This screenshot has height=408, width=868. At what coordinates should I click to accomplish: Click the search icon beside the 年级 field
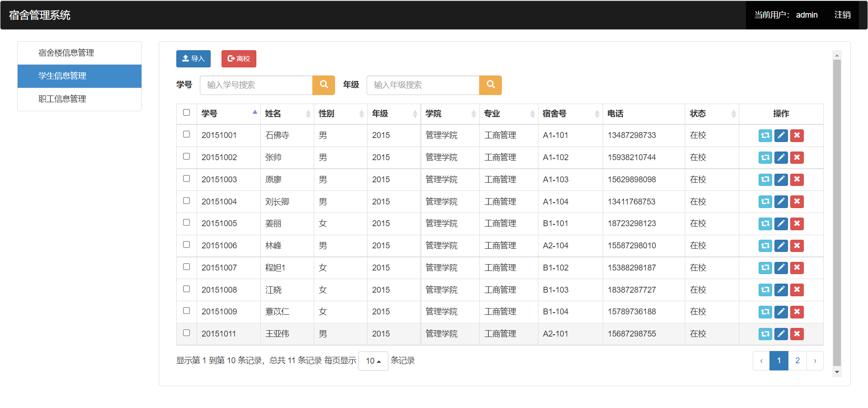click(x=491, y=85)
